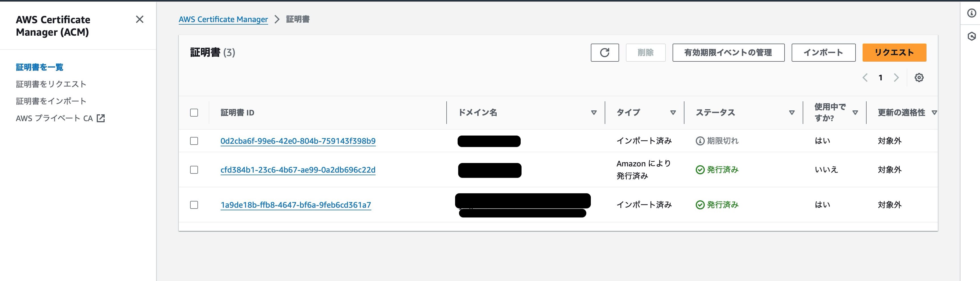Close the ACM side navigation panel
980x281 pixels.
tap(140, 20)
